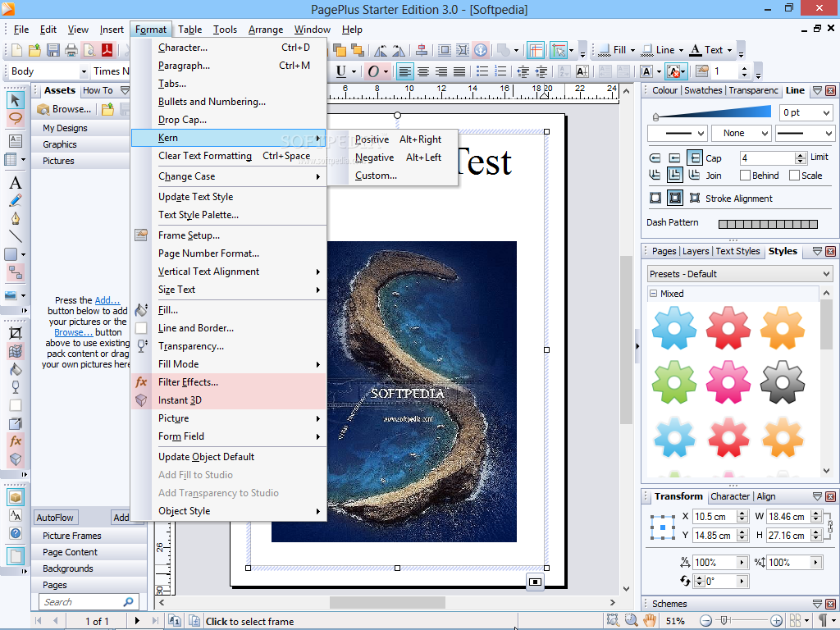Click the zoom slider in the status bar
The width and height of the screenshot is (840, 630).
724,621
